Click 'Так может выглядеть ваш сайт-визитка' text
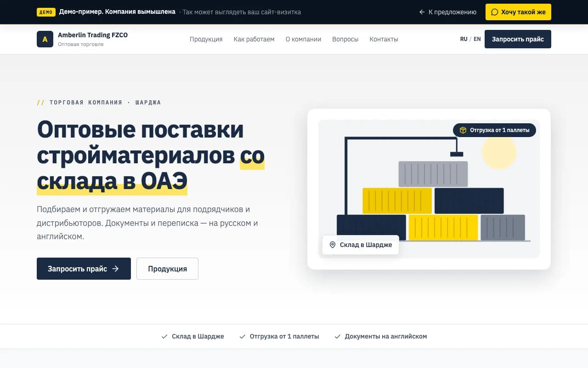The width and height of the screenshot is (588, 368). pyautogui.click(x=242, y=12)
